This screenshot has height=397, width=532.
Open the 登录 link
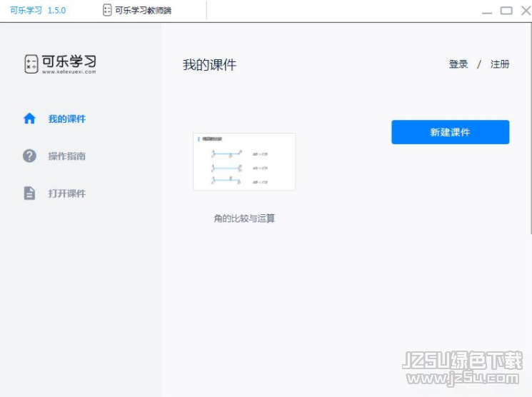458,64
